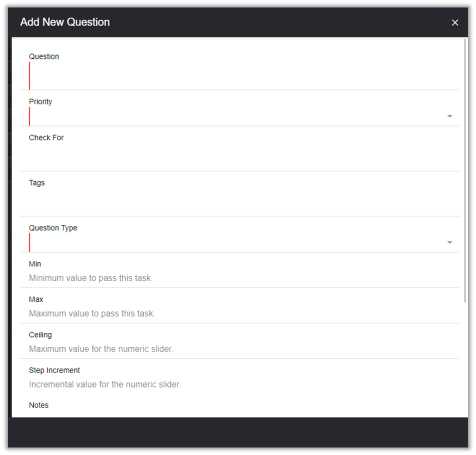
Task: Expand the Question Type dropdown arrow
Action: tap(449, 242)
